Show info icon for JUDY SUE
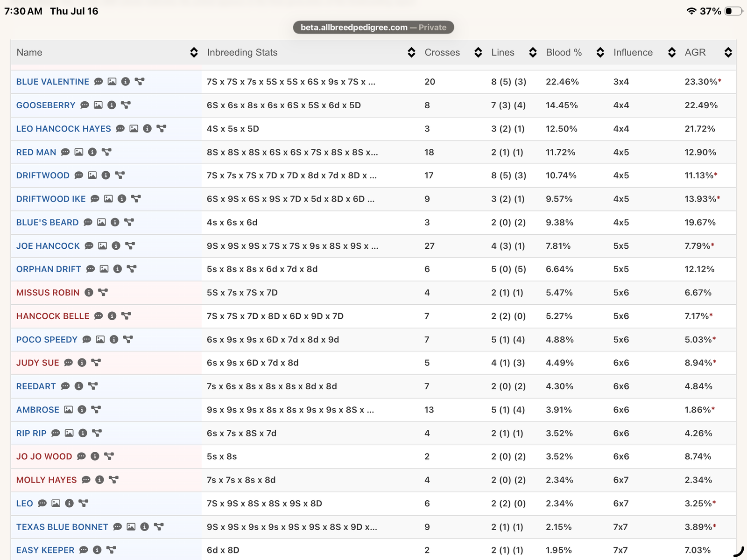 pos(82,363)
